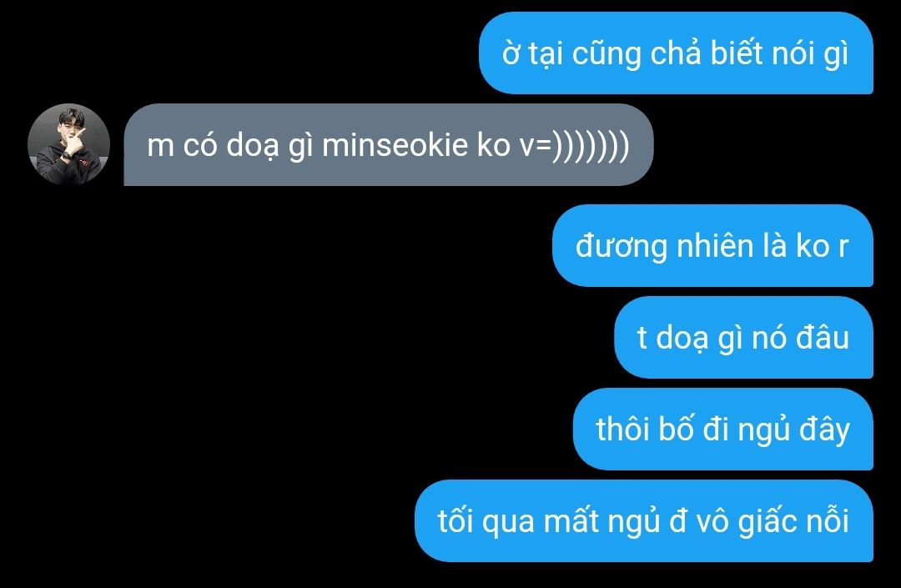The image size is (901, 588).
Task: Select the "thôi bố đi ngủ đây" message
Action: pyautogui.click(x=722, y=429)
